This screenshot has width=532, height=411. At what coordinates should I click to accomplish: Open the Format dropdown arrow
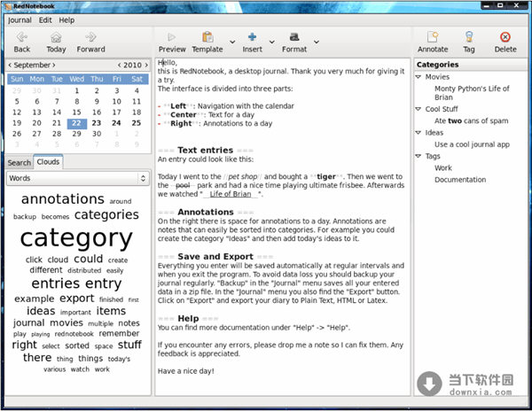pyautogui.click(x=317, y=42)
